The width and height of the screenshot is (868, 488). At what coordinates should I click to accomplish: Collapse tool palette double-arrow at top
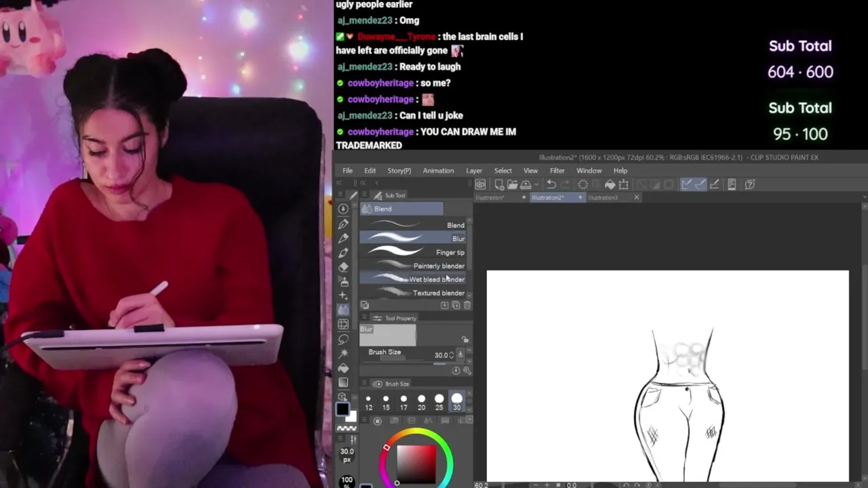pyautogui.click(x=339, y=183)
